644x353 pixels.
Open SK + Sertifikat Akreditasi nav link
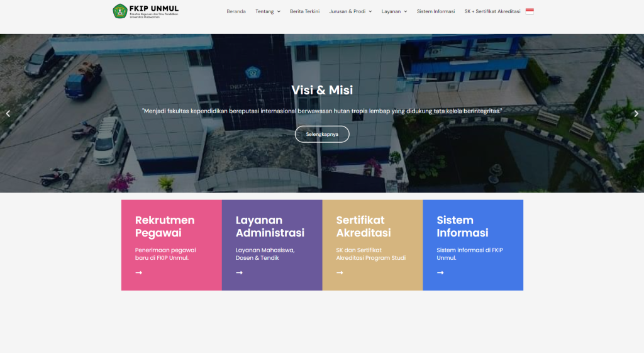tap(492, 11)
